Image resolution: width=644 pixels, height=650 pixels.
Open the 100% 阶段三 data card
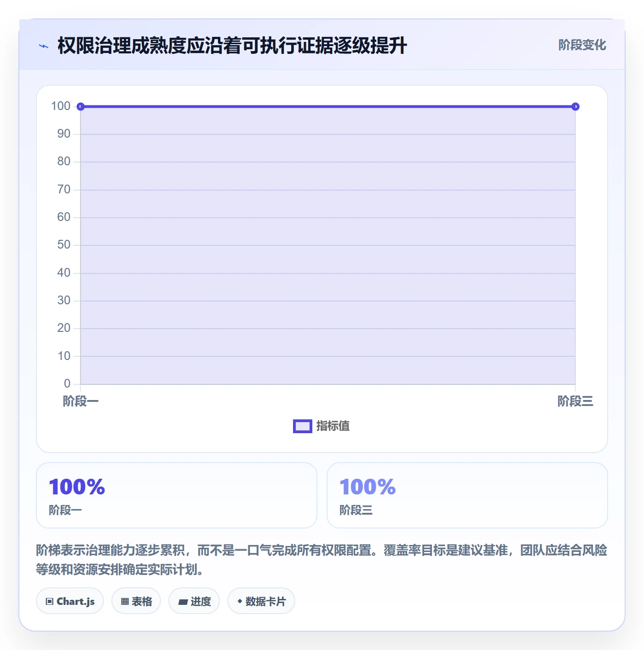467,495
